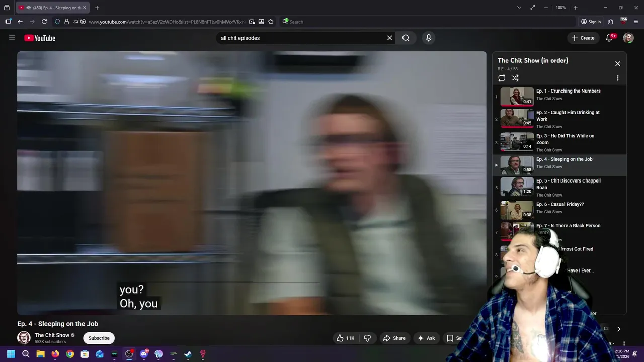Toggle shuffle playlist

click(x=515, y=78)
